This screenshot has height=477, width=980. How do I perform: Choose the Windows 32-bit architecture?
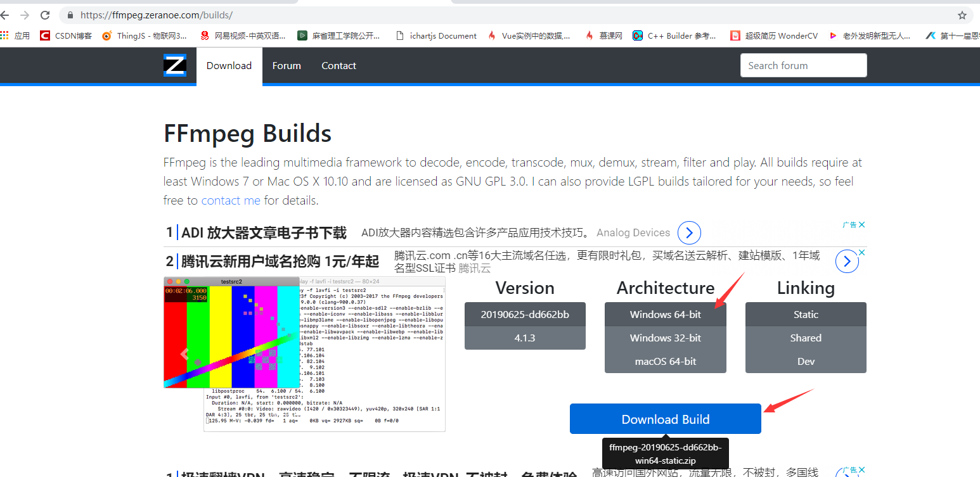(666, 338)
